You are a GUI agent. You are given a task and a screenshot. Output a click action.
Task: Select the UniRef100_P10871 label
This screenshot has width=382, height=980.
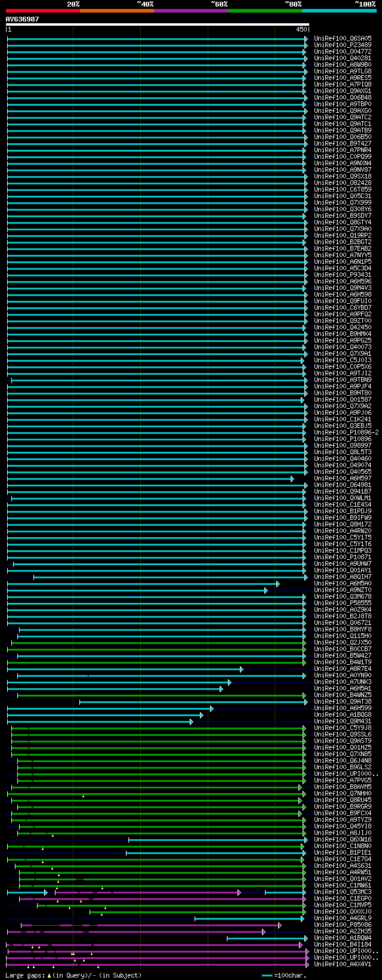[x=343, y=557]
